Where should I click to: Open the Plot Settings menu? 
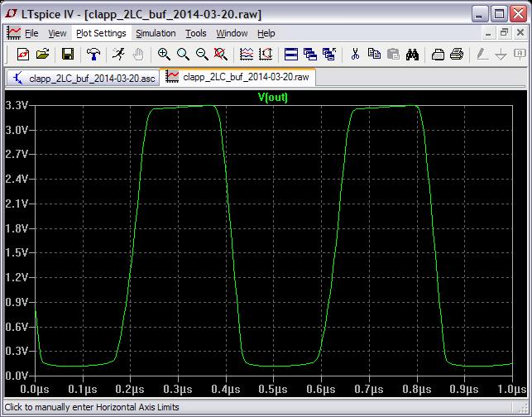pos(101,33)
